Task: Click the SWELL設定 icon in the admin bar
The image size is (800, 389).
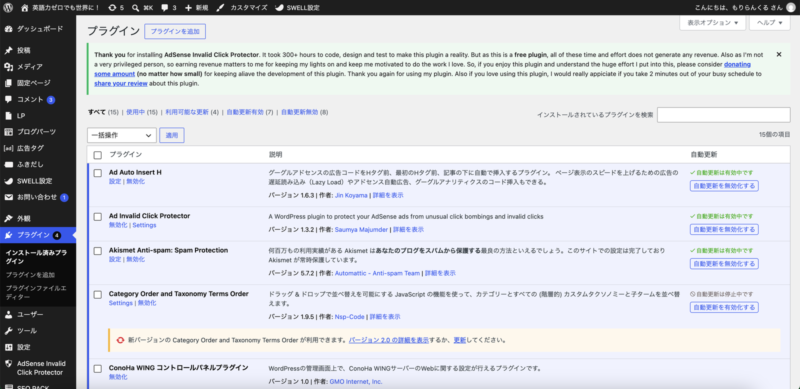Action: (x=279, y=8)
